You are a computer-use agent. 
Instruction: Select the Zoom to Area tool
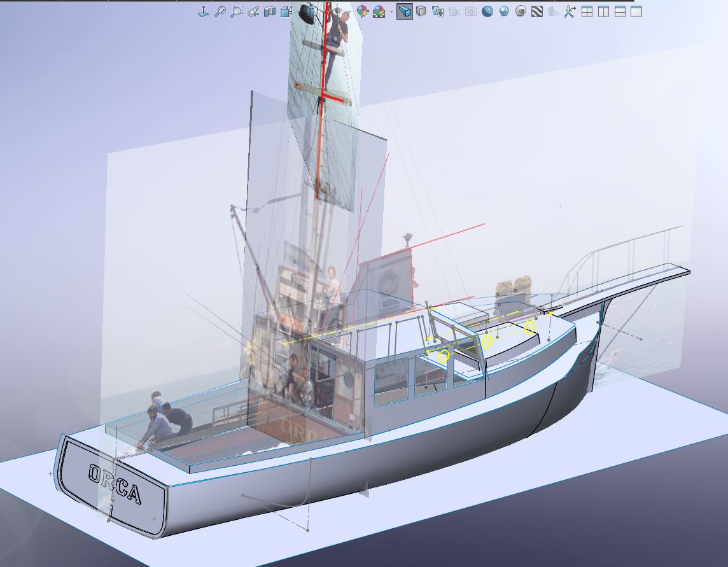click(237, 11)
